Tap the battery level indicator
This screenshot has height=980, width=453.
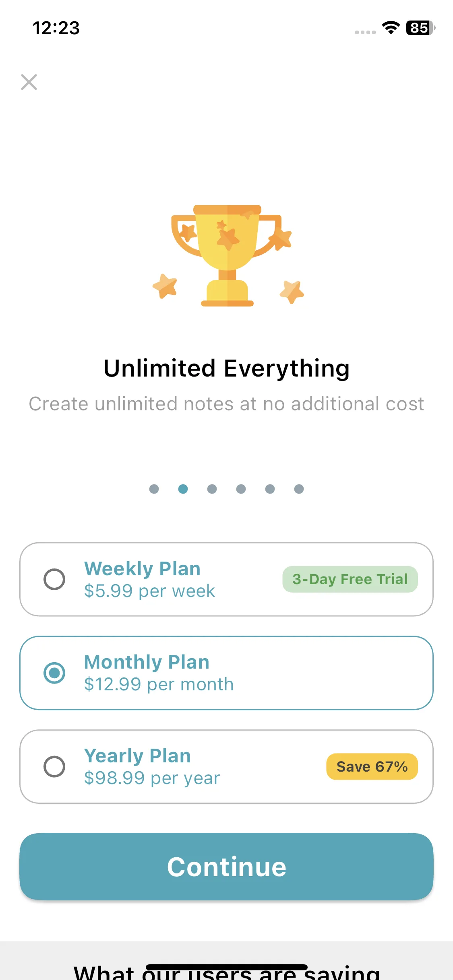pos(420,28)
